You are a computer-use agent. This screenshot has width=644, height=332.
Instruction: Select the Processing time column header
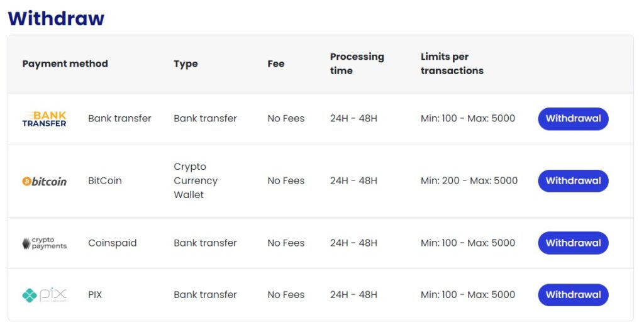(x=357, y=64)
